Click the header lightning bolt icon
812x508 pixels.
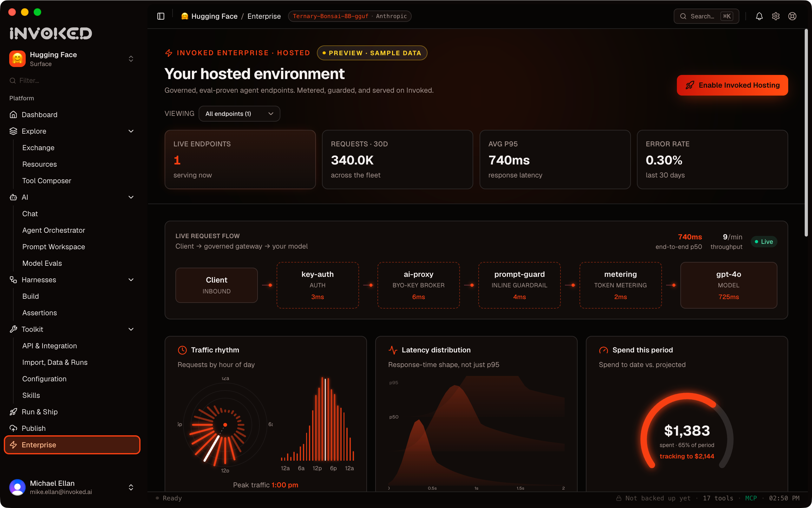click(169, 53)
